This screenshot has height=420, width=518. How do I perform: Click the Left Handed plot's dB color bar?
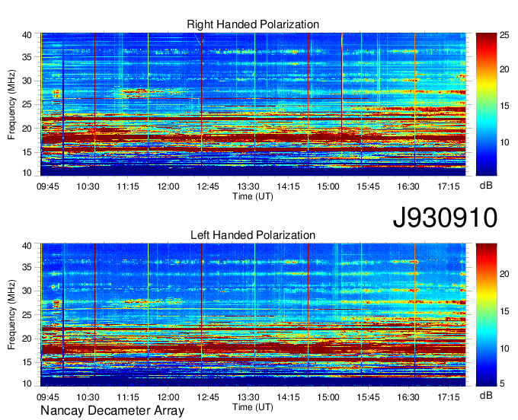[486, 315]
